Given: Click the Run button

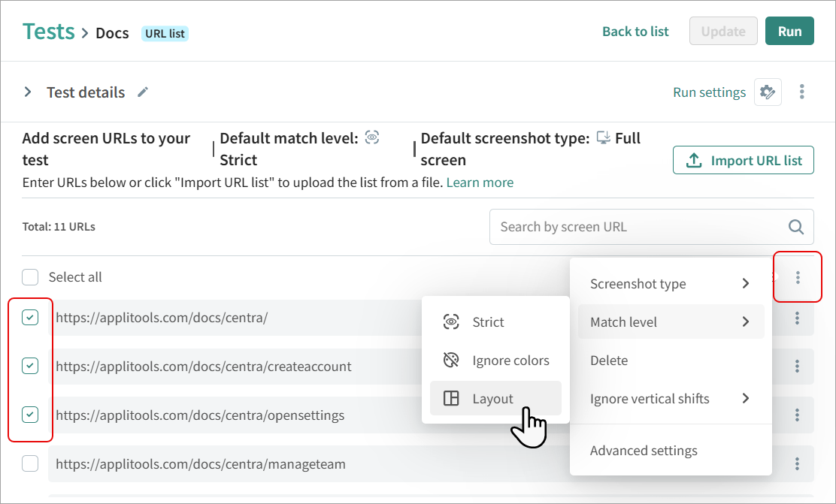Looking at the screenshot, I should pyautogui.click(x=789, y=32).
